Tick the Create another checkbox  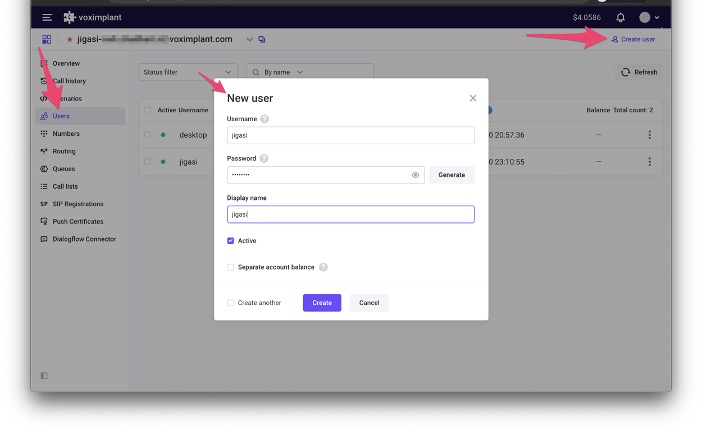[x=231, y=303]
